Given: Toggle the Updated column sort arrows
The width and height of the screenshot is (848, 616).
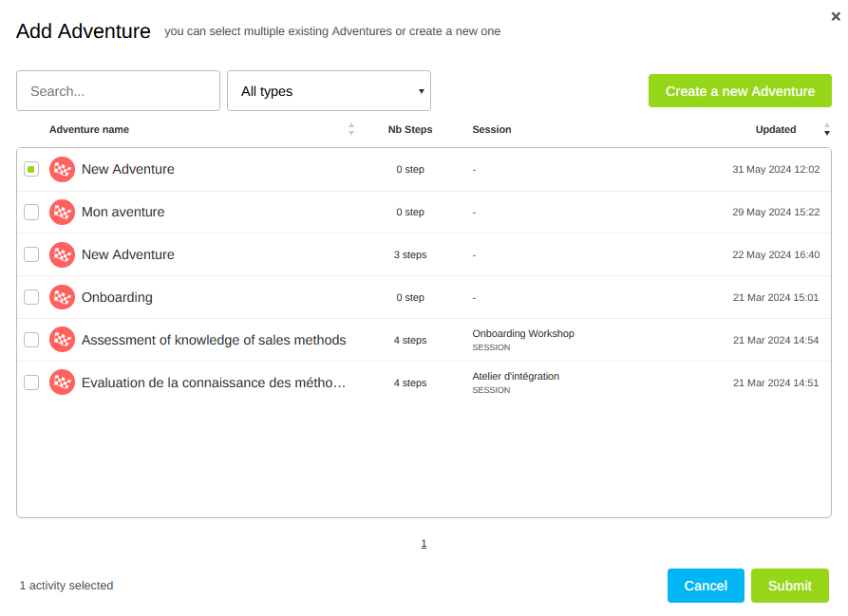Looking at the screenshot, I should tap(826, 129).
